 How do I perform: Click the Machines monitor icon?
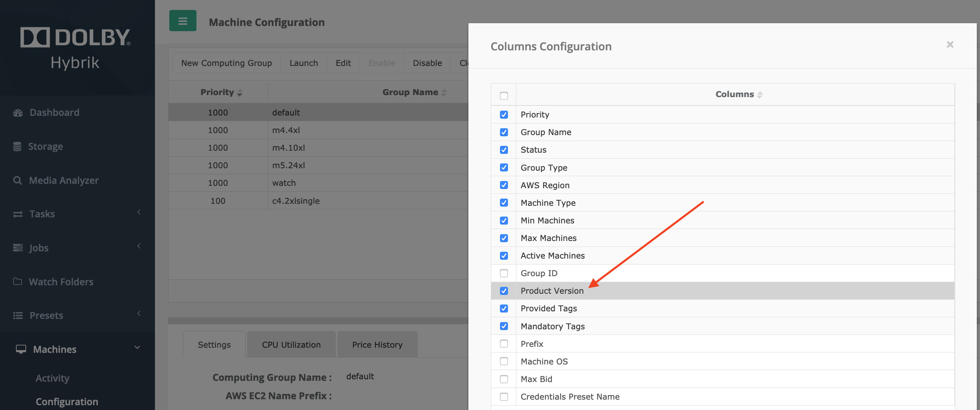tap(21, 349)
